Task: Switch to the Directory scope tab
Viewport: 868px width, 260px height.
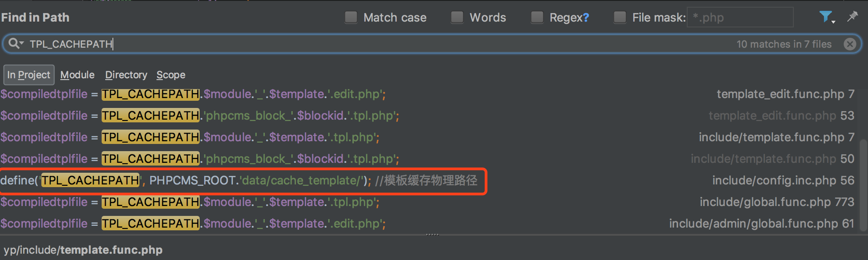Action: click(126, 75)
